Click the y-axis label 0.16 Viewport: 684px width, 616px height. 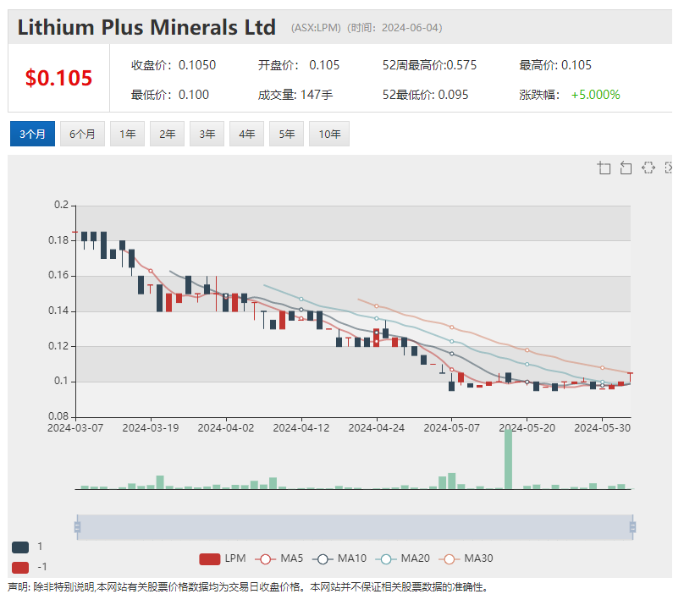click(x=58, y=276)
